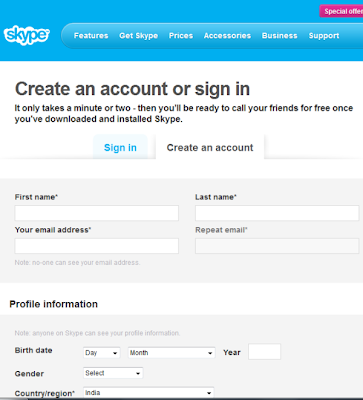The height and width of the screenshot is (400, 363).
Task: Click the Last name input field
Action: coord(277,213)
